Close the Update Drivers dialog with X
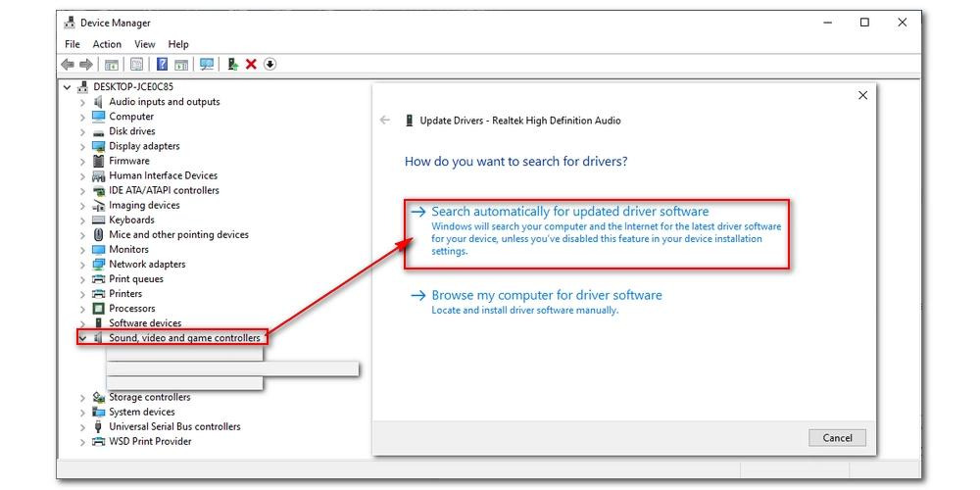The width and height of the screenshot is (980, 490). point(862,96)
